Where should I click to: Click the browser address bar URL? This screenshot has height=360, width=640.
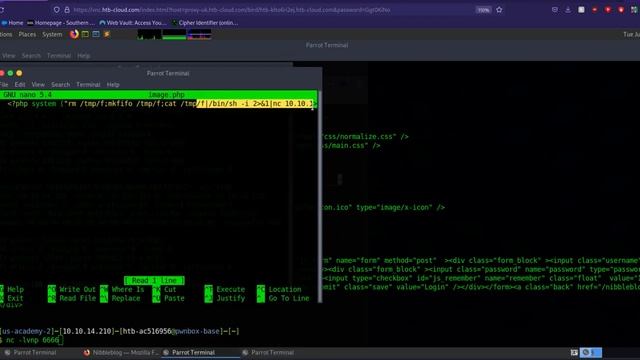pos(231,10)
